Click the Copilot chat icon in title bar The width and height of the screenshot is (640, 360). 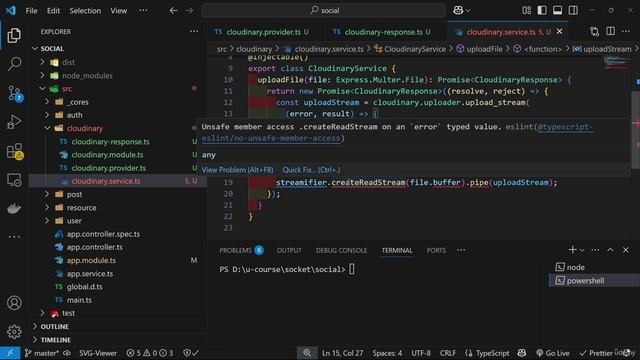[458, 10]
